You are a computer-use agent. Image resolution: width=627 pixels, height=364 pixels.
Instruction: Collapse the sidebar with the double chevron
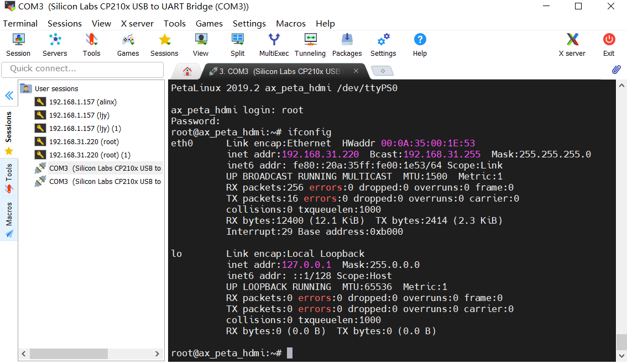[8, 96]
